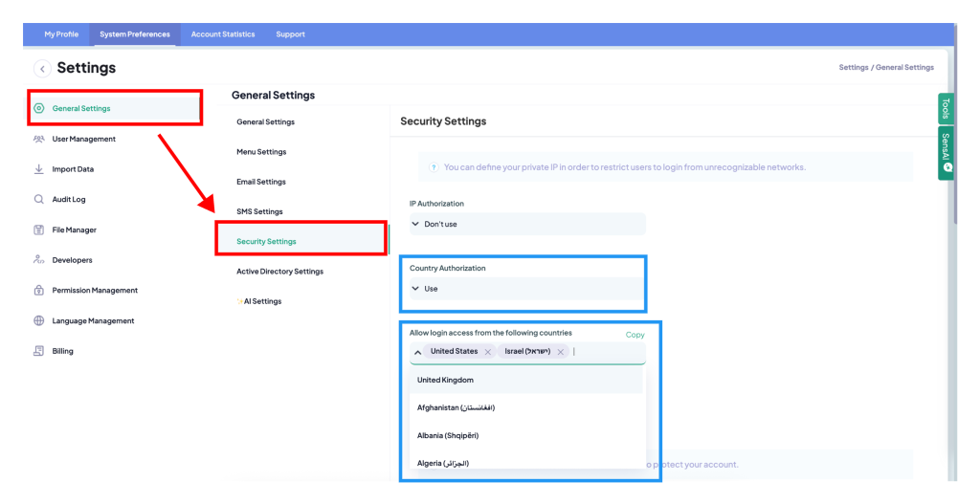
Task: Remove Israel tag from allowed countries
Action: click(561, 352)
